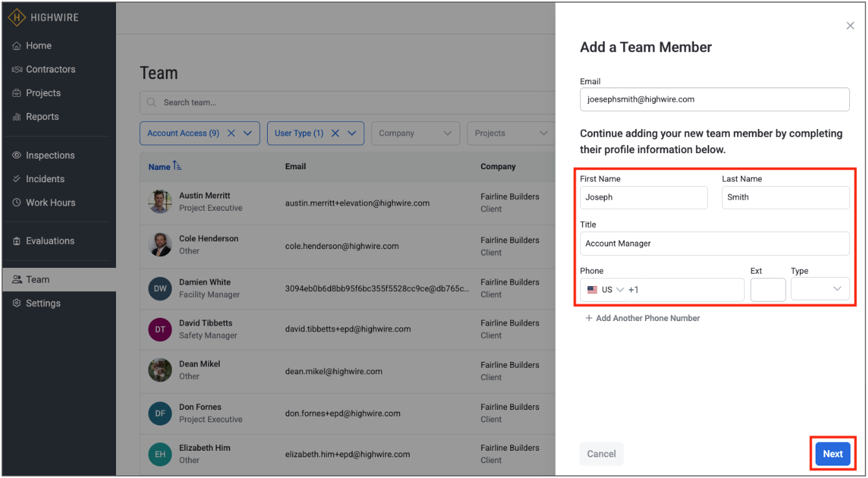Click the search magnifier icon in team search
This screenshot has height=478, width=868.
coord(152,102)
